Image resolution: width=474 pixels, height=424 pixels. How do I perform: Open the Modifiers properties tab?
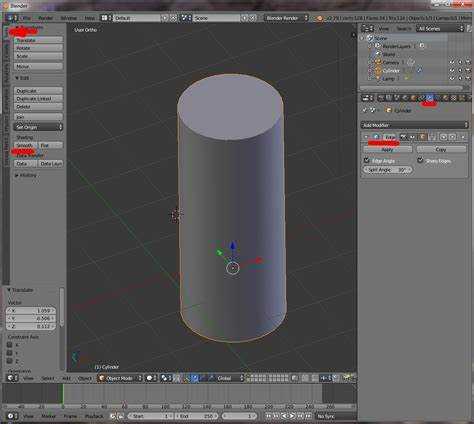tap(429, 98)
